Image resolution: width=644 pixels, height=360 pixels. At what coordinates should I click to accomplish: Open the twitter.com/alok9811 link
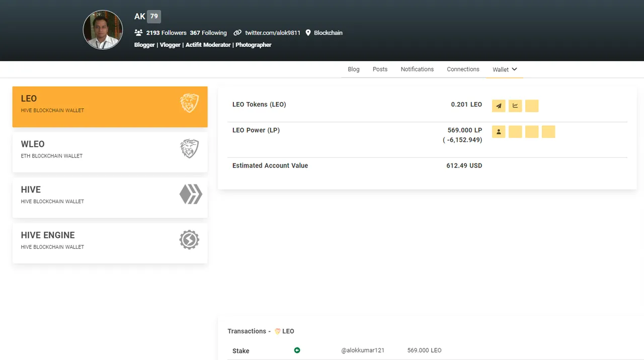tap(273, 33)
